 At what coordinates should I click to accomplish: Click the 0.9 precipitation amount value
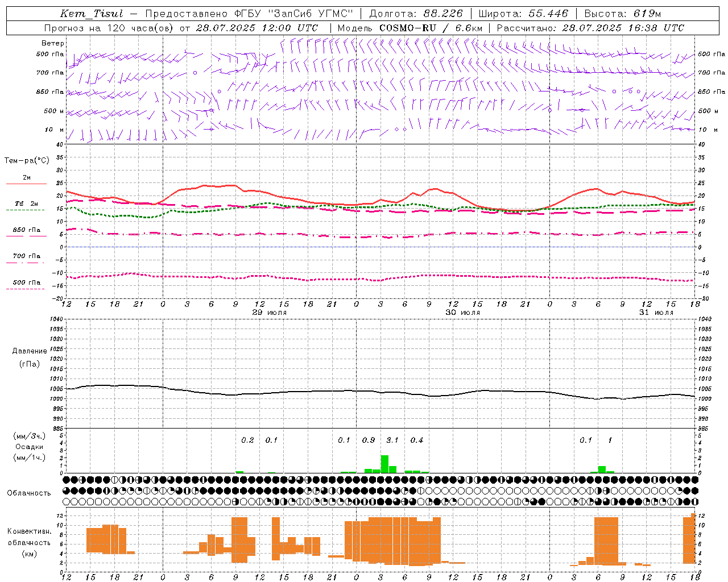[369, 440]
